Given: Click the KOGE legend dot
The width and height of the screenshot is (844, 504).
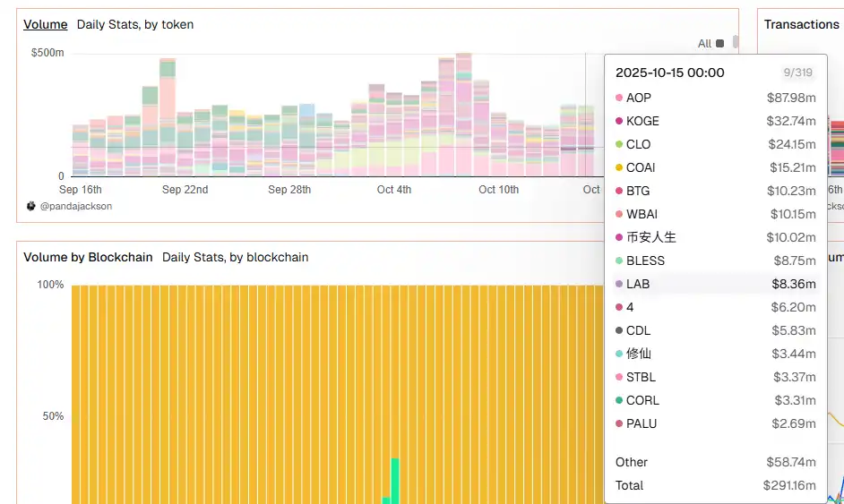Looking at the screenshot, I should [619, 121].
